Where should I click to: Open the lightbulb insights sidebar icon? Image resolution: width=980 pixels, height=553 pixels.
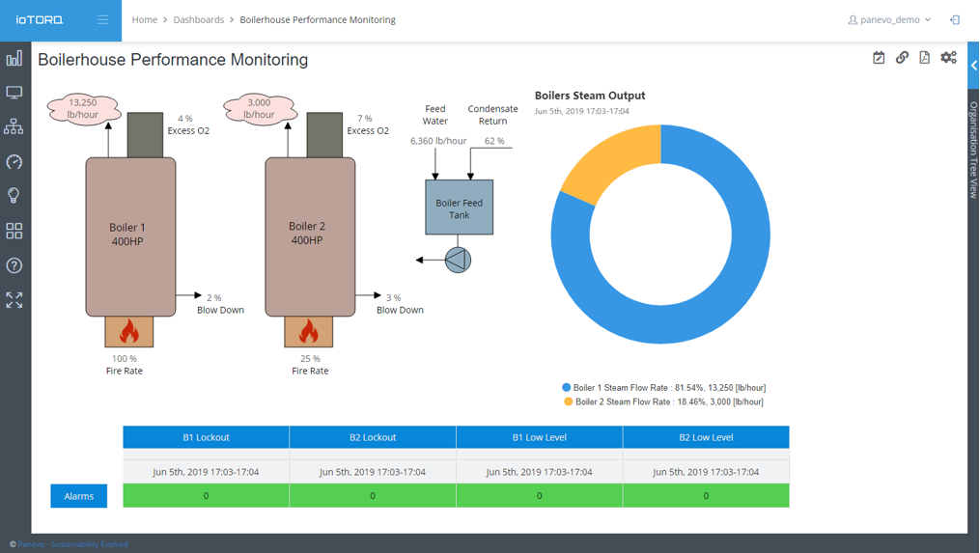coord(14,196)
